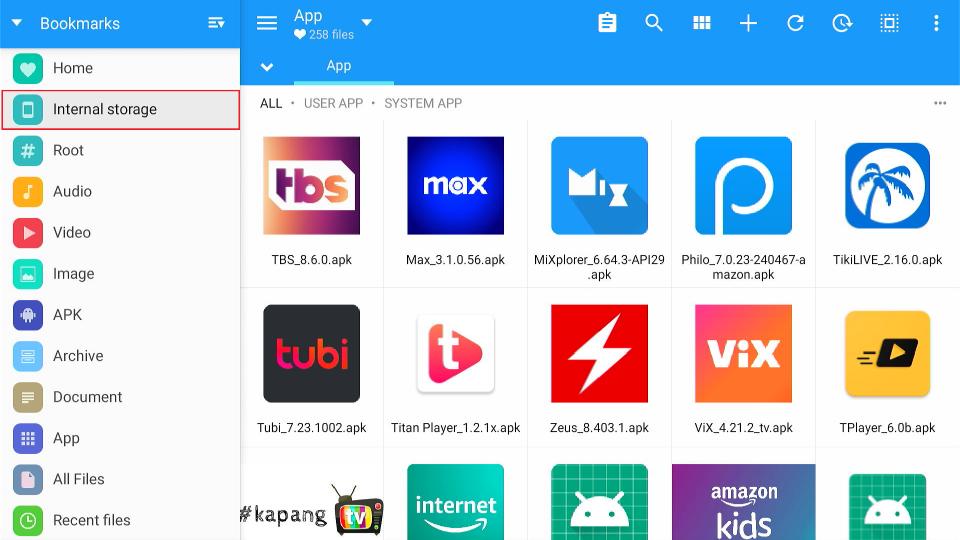Open ViX_4.21.2_tv.apk

tap(743, 367)
